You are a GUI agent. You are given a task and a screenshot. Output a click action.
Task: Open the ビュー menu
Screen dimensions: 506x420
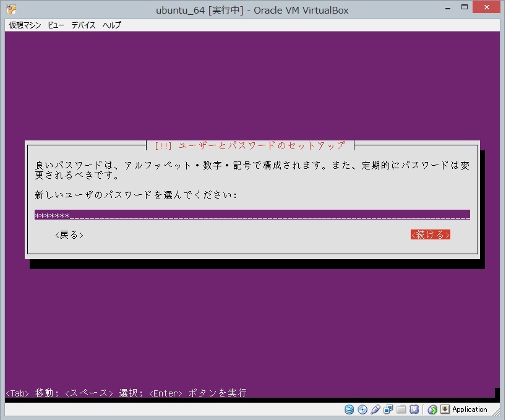point(56,25)
